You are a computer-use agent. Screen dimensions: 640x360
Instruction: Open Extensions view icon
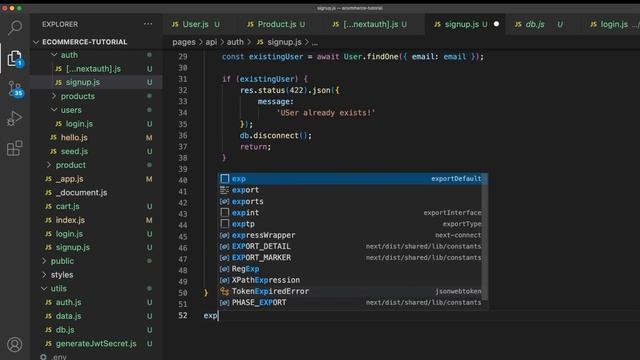[x=15, y=148]
